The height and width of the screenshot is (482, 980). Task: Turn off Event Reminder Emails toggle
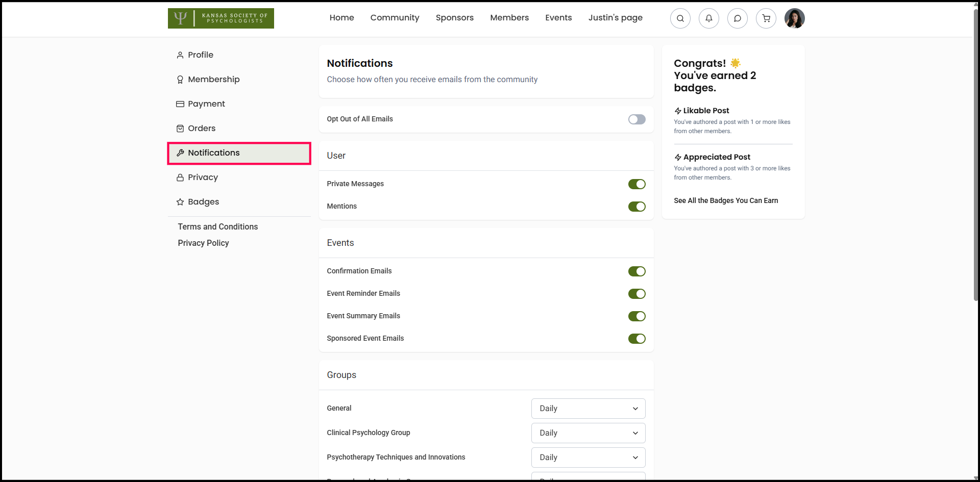click(636, 294)
